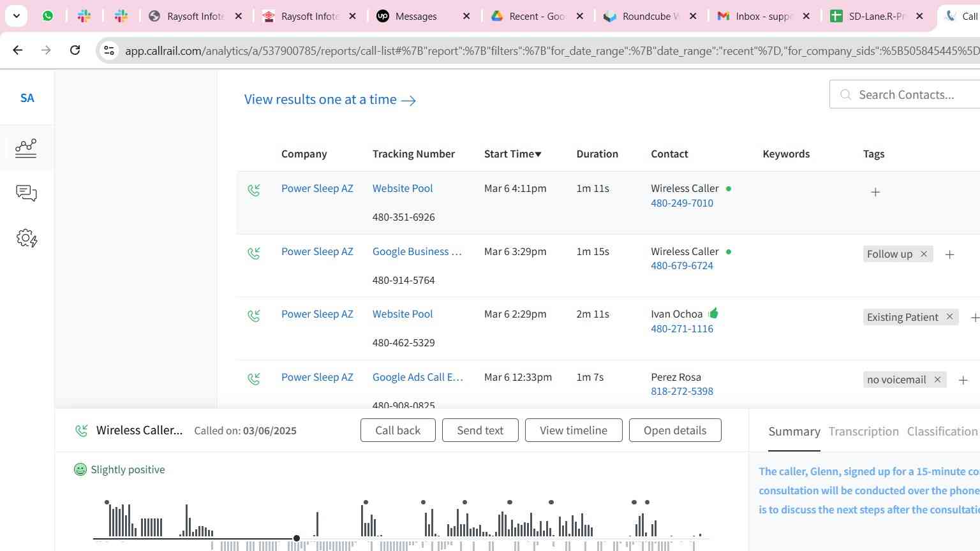Screen dimensions: 980x551
Task: Click the View timeline button
Action: 574,430
